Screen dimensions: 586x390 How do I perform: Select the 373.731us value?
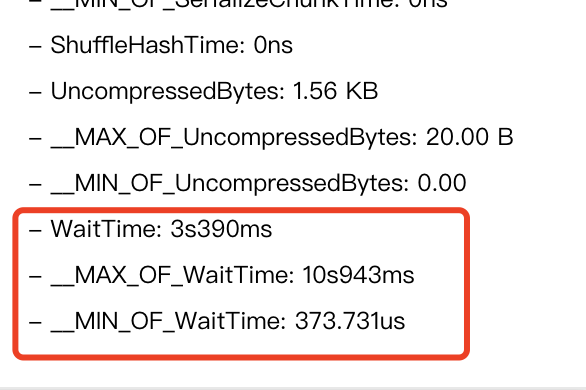tap(350, 321)
